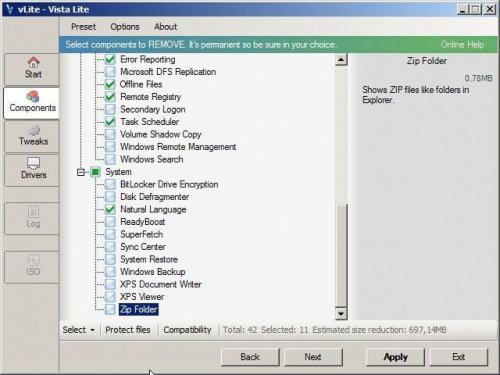This screenshot has height=375, width=500.
Task: Select the highlighted Zip Folder item
Action: click(x=139, y=309)
